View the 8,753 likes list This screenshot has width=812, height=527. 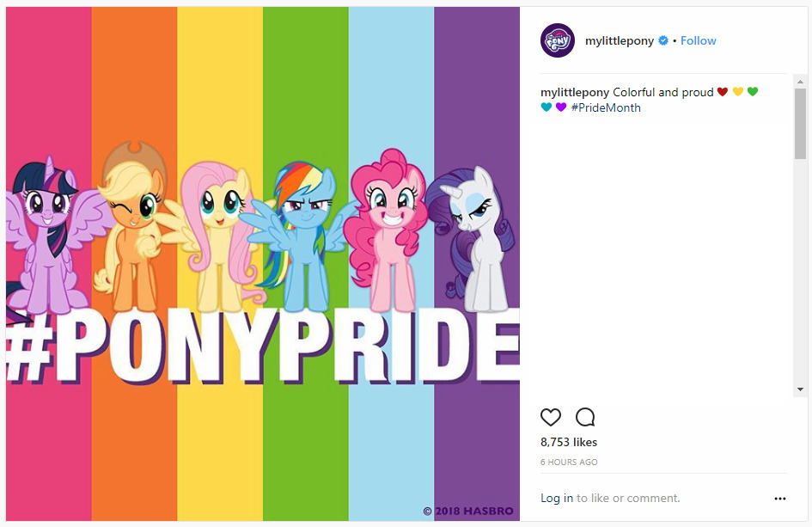click(569, 442)
